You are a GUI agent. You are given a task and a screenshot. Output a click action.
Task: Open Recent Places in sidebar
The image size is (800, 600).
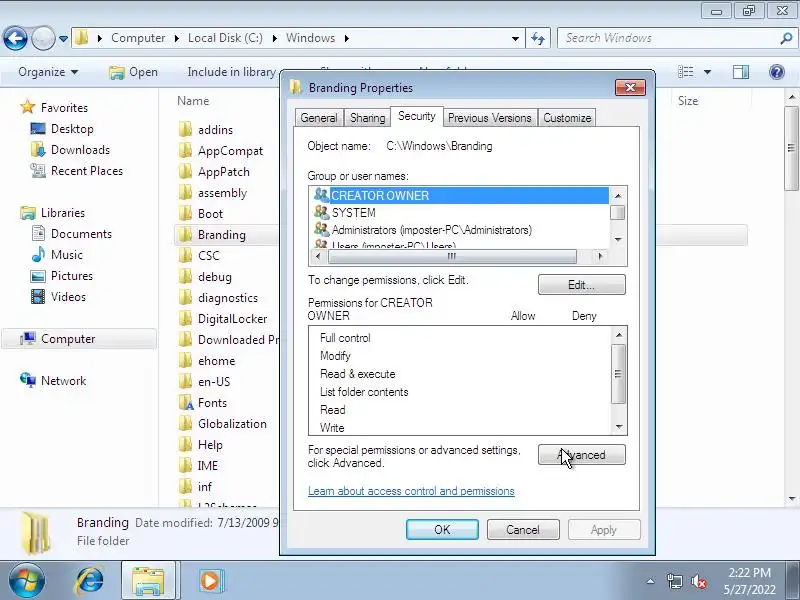tap(76, 170)
